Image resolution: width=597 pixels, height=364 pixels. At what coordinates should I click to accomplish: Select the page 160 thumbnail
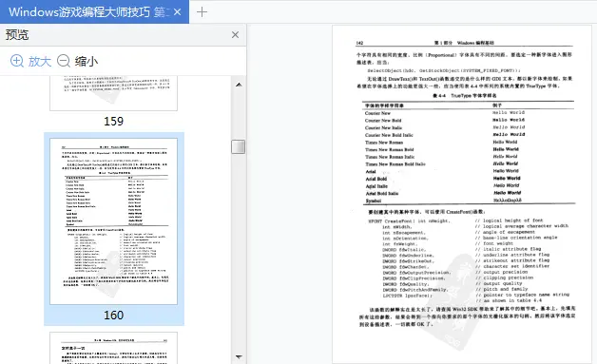coord(113,221)
